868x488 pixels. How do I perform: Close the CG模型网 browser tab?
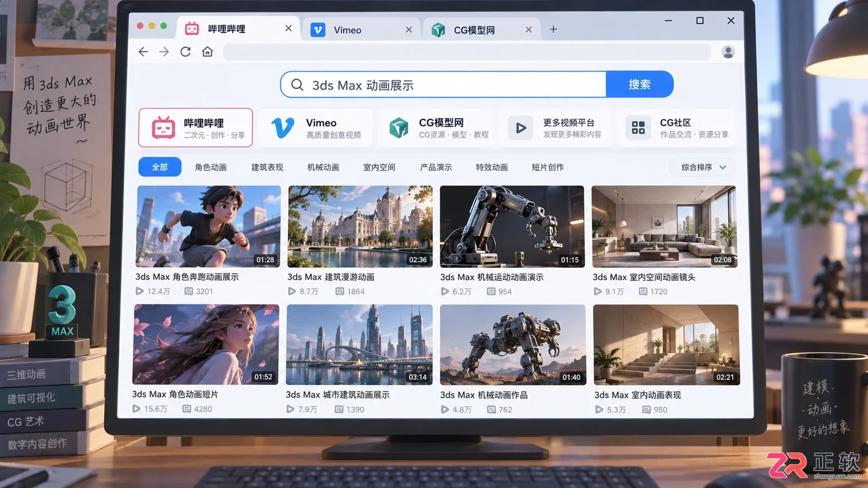(x=529, y=30)
